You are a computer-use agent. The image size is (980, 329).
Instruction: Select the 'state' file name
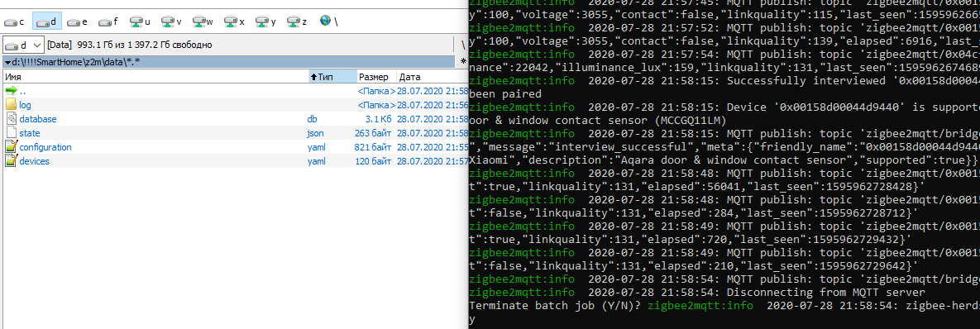click(x=30, y=133)
